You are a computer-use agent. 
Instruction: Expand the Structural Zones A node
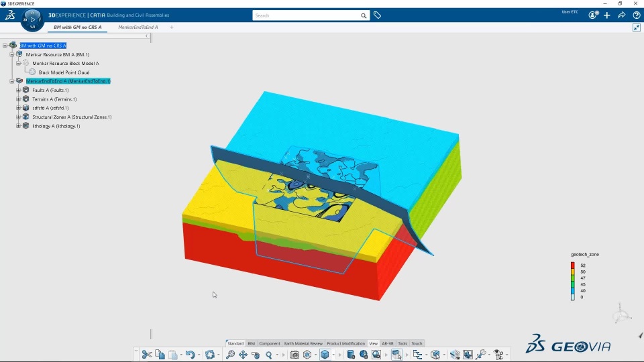pos(19,117)
